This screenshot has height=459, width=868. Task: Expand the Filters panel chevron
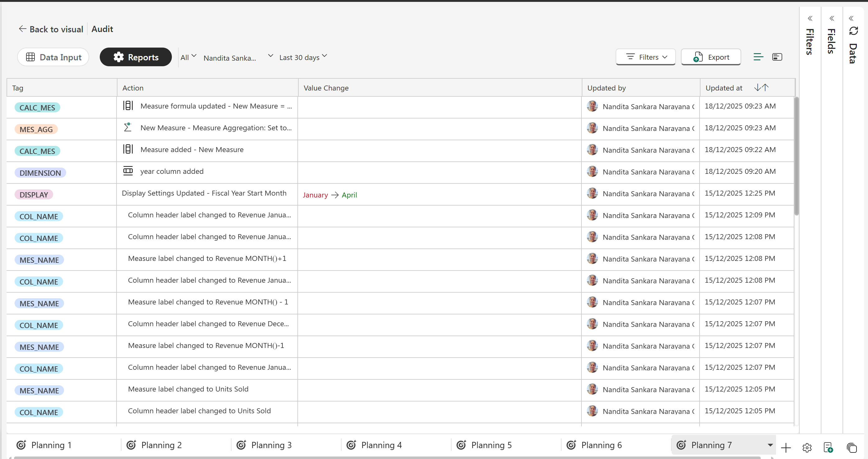810,18
